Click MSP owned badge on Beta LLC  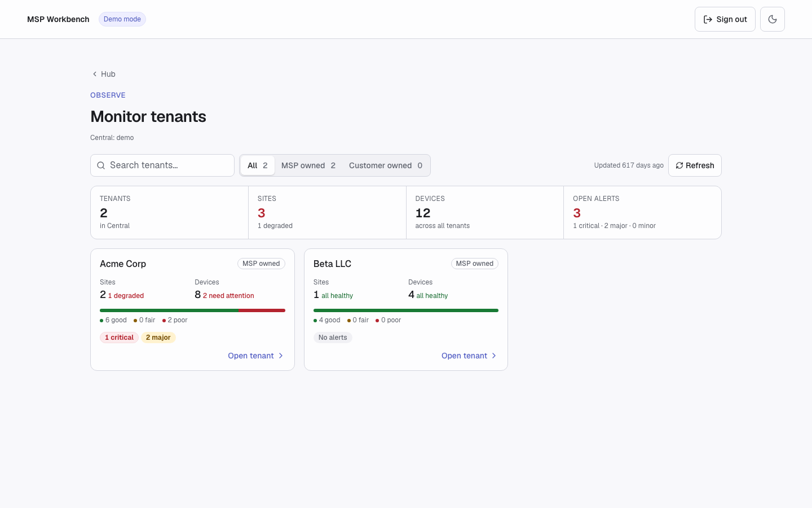click(475, 264)
